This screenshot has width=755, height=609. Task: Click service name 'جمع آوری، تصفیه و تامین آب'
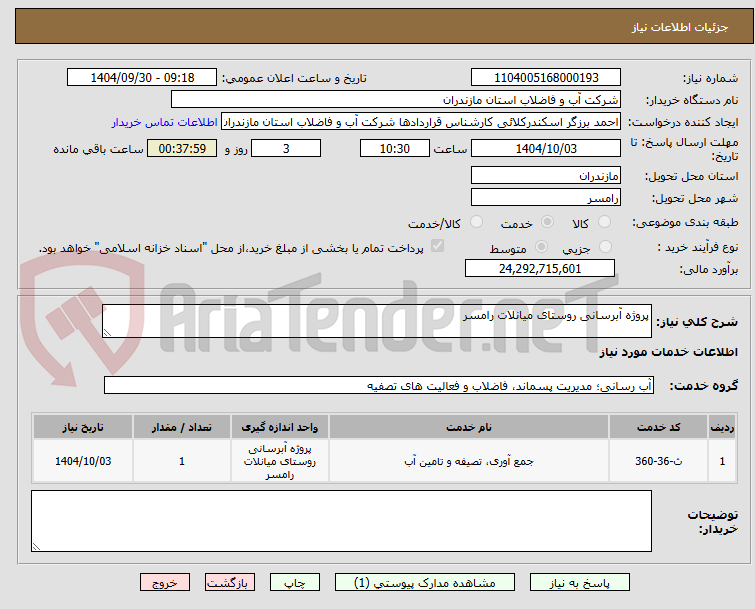469,461
